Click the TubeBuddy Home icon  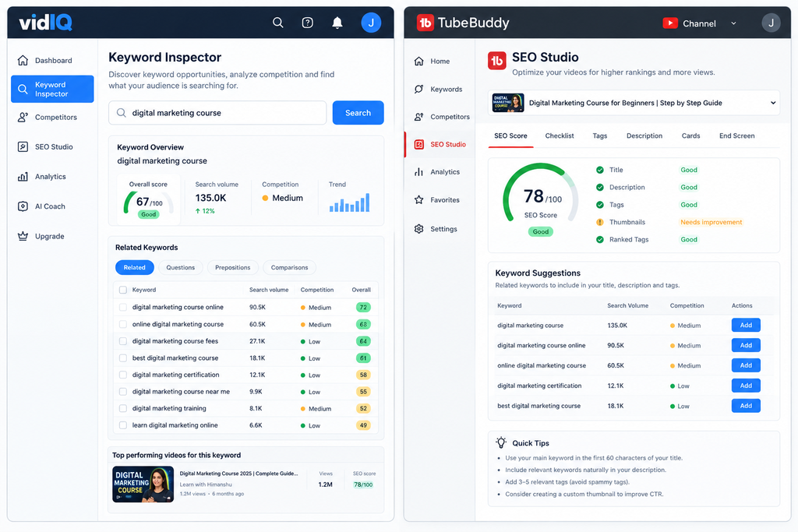[x=418, y=61]
